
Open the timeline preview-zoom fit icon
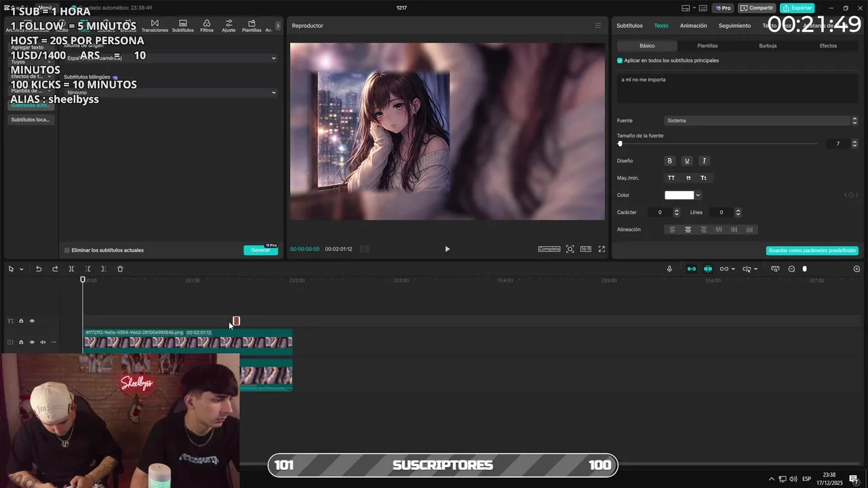coord(775,269)
